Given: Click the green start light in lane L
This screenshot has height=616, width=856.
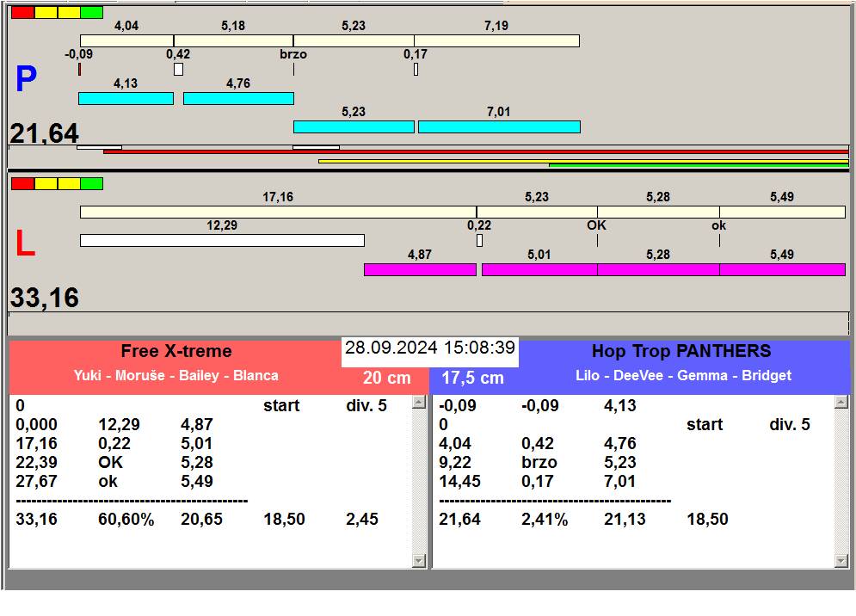Looking at the screenshot, I should (92, 183).
